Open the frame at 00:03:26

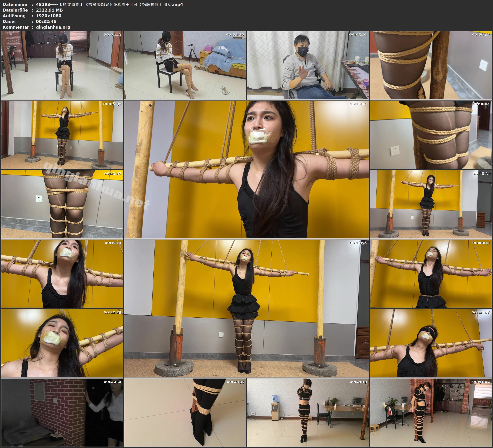click(185, 65)
